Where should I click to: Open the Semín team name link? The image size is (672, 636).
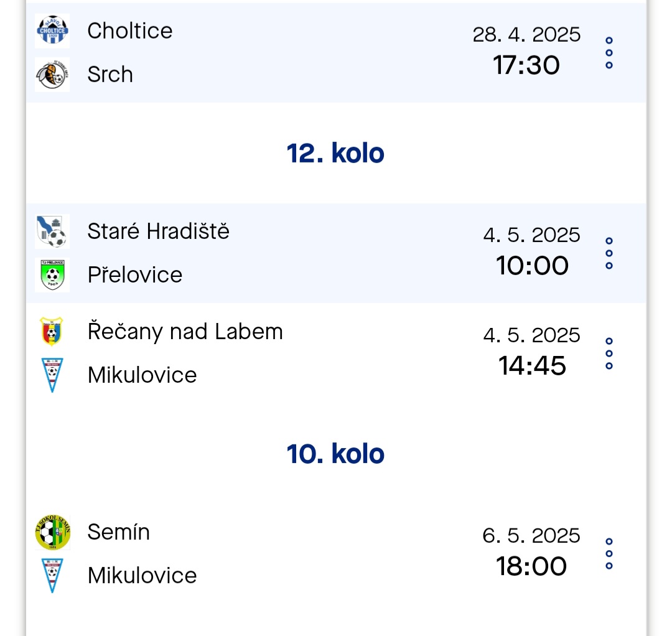[x=119, y=532]
